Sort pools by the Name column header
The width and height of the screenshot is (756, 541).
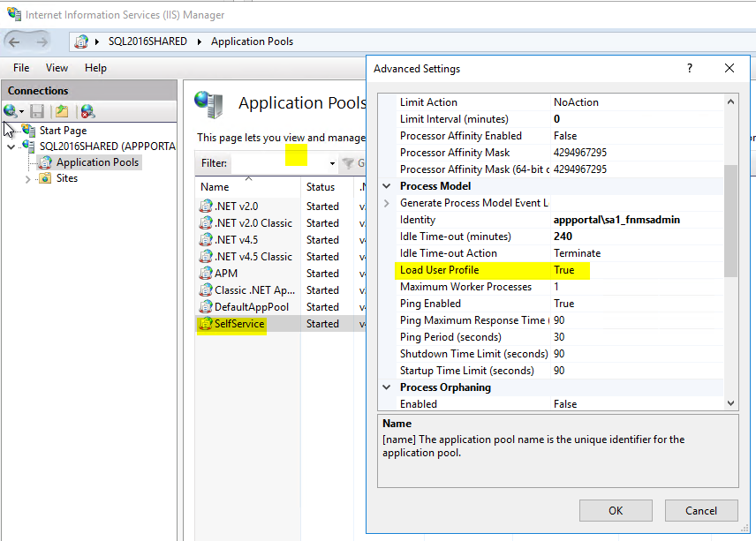point(248,187)
